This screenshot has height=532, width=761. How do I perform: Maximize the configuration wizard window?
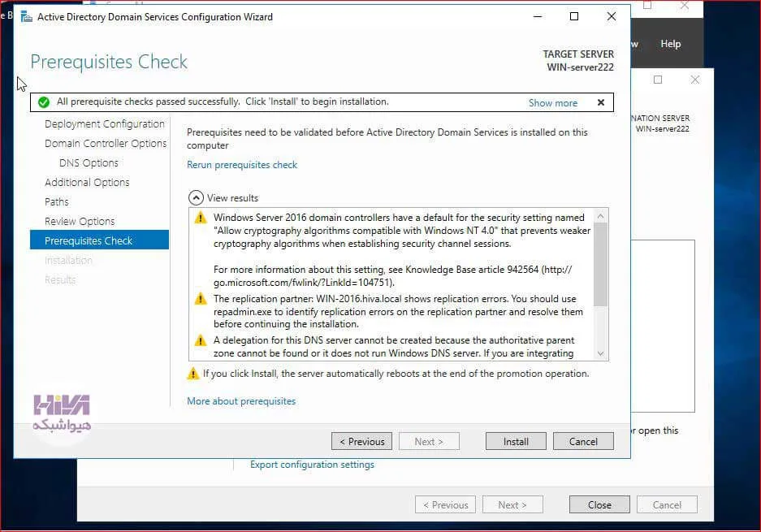pyautogui.click(x=574, y=16)
